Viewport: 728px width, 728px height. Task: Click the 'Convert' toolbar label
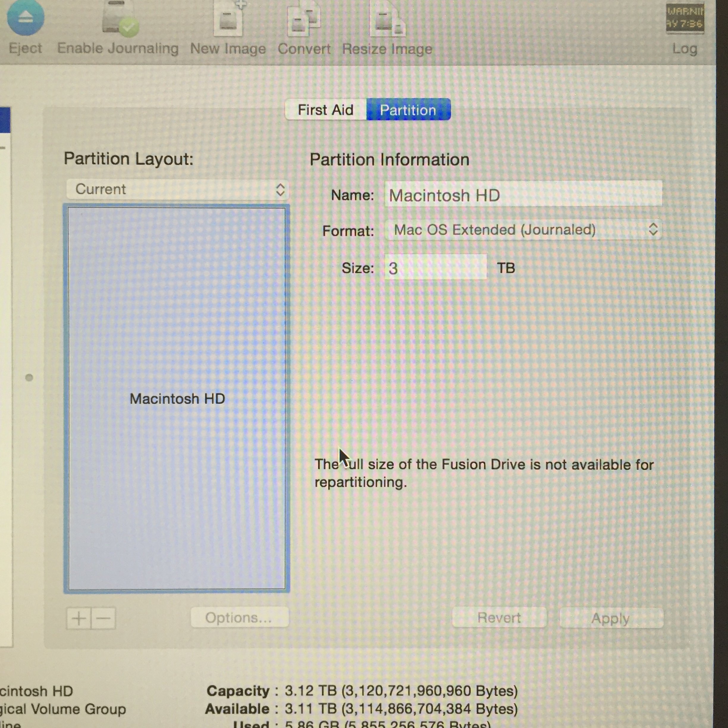[304, 49]
